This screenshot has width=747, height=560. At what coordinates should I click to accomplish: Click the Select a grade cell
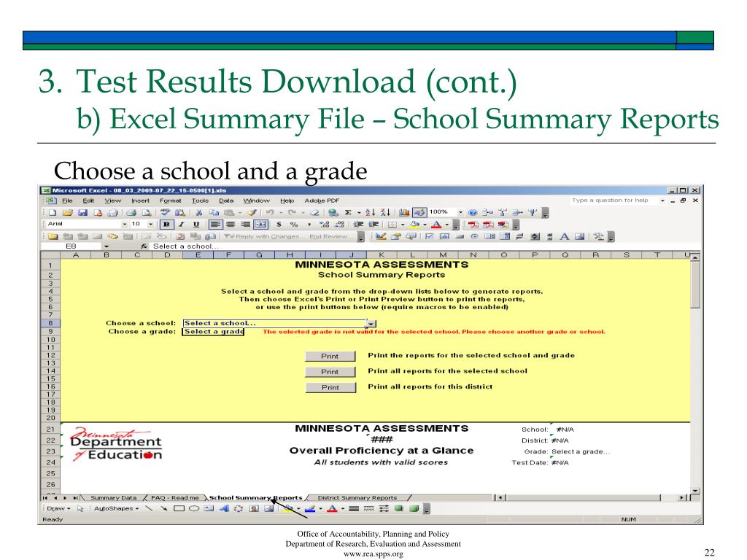(213, 332)
